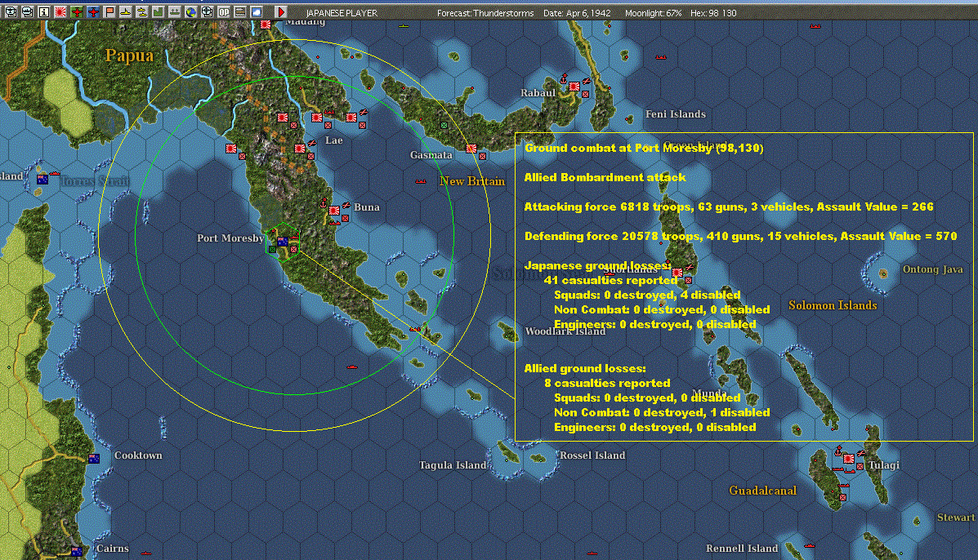The width and height of the screenshot is (978, 560).
Task: Click the airfield icon at Rabaul
Action: 587,81
